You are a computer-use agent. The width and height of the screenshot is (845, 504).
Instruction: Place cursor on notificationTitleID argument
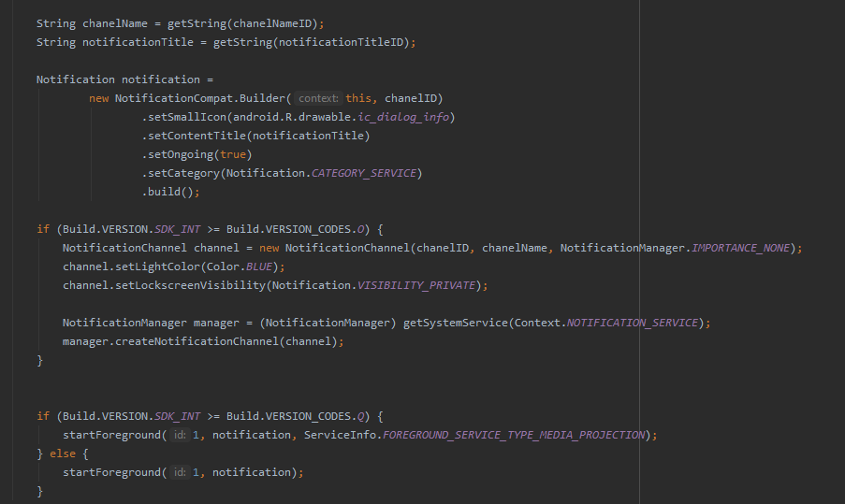[x=342, y=42]
